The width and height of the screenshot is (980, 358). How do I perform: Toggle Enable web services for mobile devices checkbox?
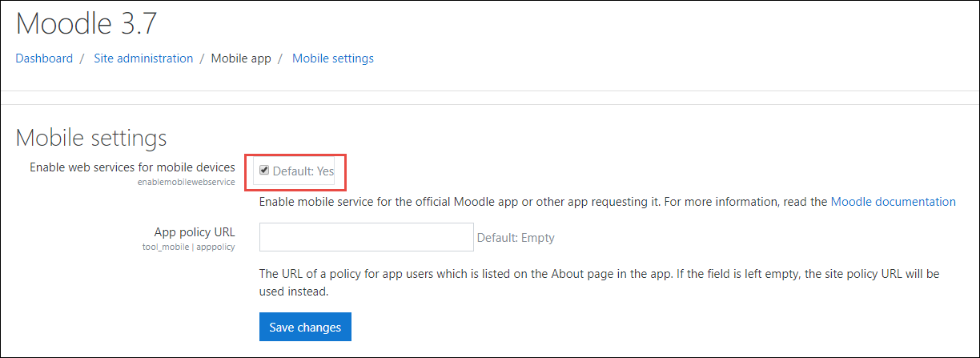coord(263,170)
